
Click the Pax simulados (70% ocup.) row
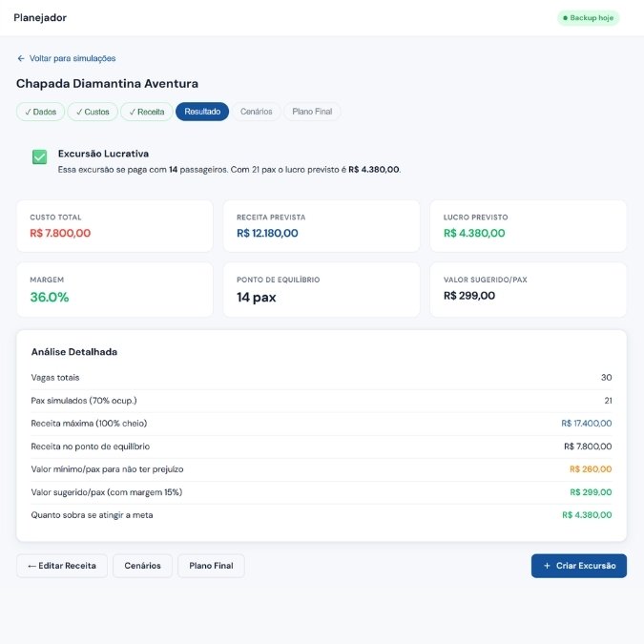point(322,401)
